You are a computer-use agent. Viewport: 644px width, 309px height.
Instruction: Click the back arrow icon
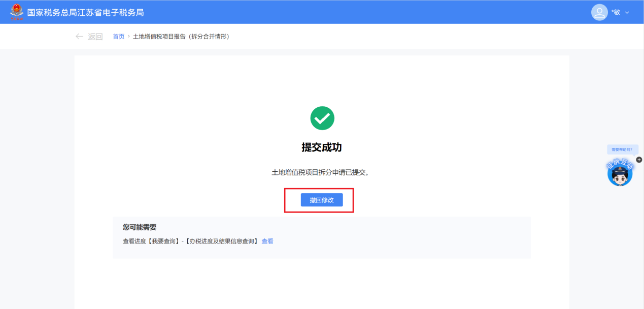coord(79,37)
